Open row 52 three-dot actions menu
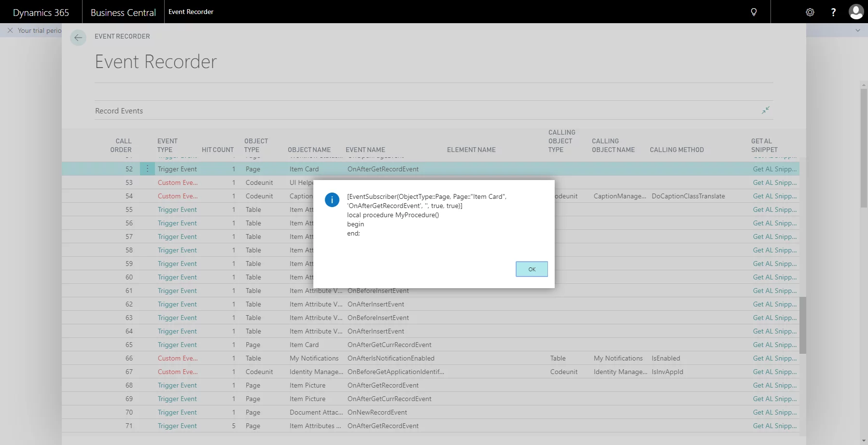Viewport: 868px width, 445px height. pos(147,169)
